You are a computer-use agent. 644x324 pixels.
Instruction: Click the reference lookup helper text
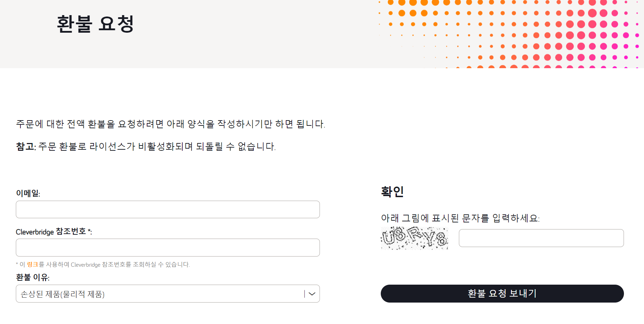(x=102, y=265)
